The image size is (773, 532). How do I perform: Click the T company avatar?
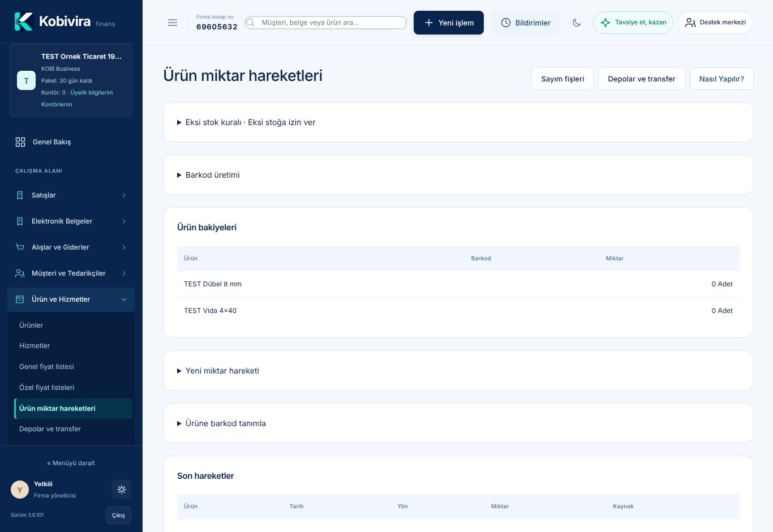26,80
